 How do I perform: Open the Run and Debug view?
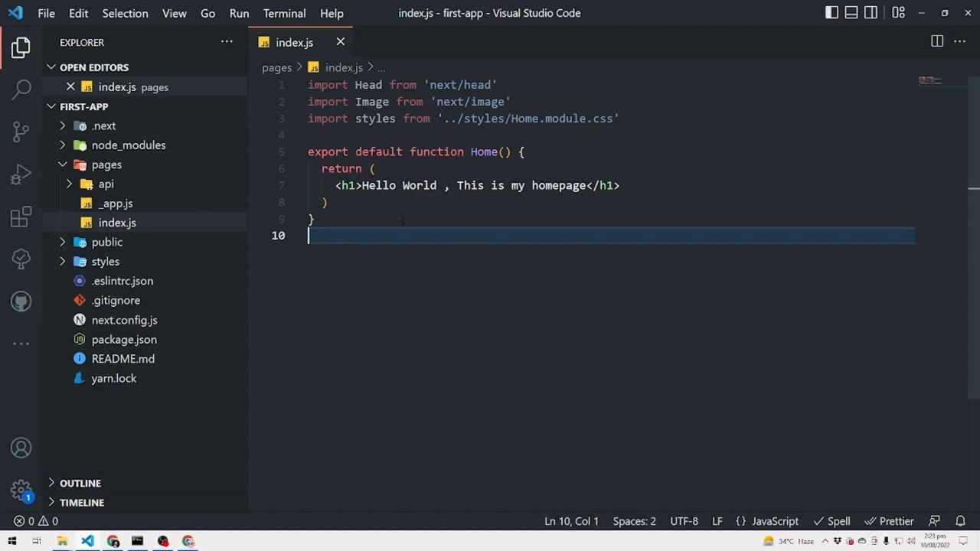click(x=21, y=174)
